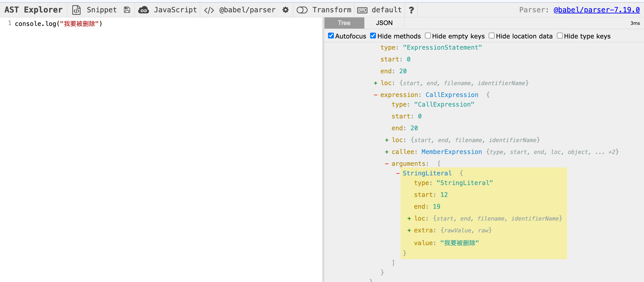Expand the callee MemberExpression node
Image resolution: width=644 pixels, height=282 pixels.
pyautogui.click(x=387, y=152)
